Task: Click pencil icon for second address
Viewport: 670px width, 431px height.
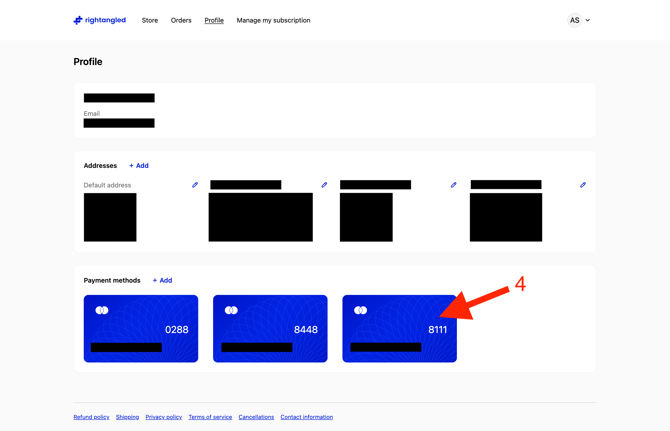Action: point(324,185)
